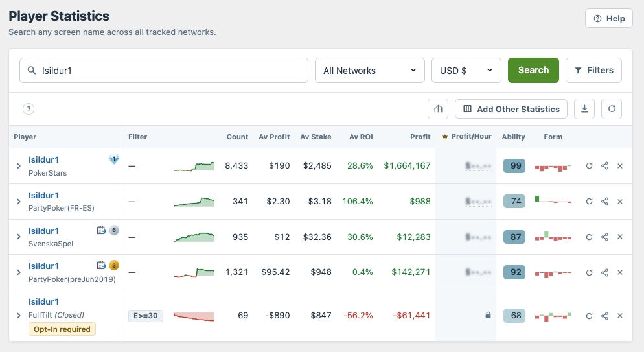Click the calendar icon on SvenskaSpel row

(102, 230)
